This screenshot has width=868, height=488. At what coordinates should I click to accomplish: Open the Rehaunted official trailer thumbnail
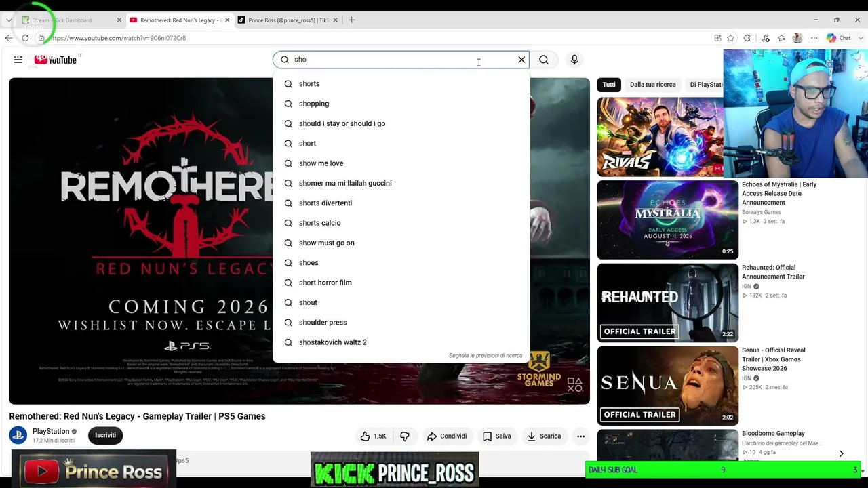click(x=667, y=303)
